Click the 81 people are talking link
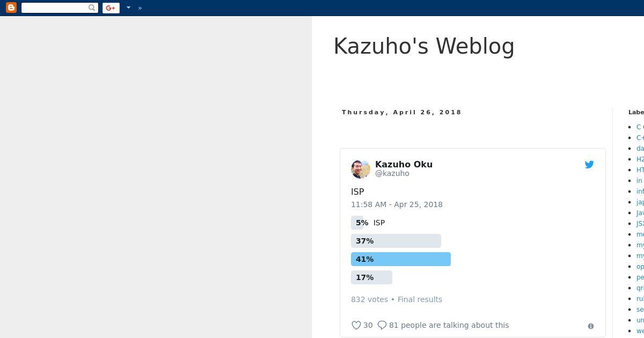The image size is (644, 338). click(x=449, y=325)
